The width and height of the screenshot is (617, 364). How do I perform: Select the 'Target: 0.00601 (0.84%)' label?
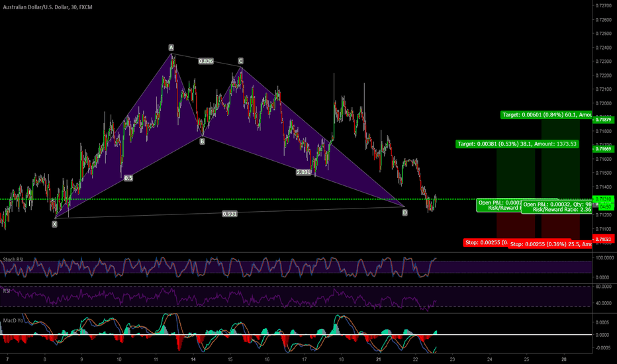tap(547, 114)
